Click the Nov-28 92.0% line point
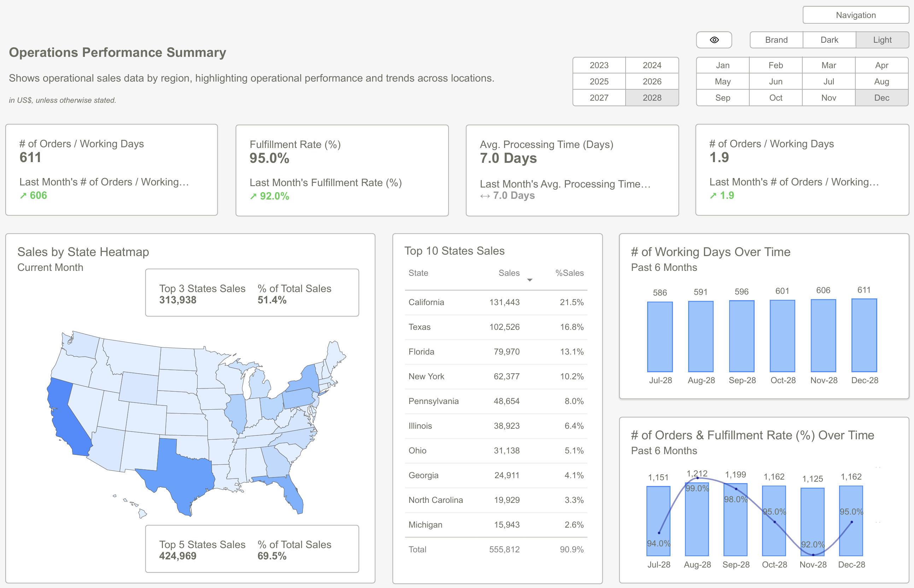This screenshot has width=914, height=588. (x=813, y=554)
